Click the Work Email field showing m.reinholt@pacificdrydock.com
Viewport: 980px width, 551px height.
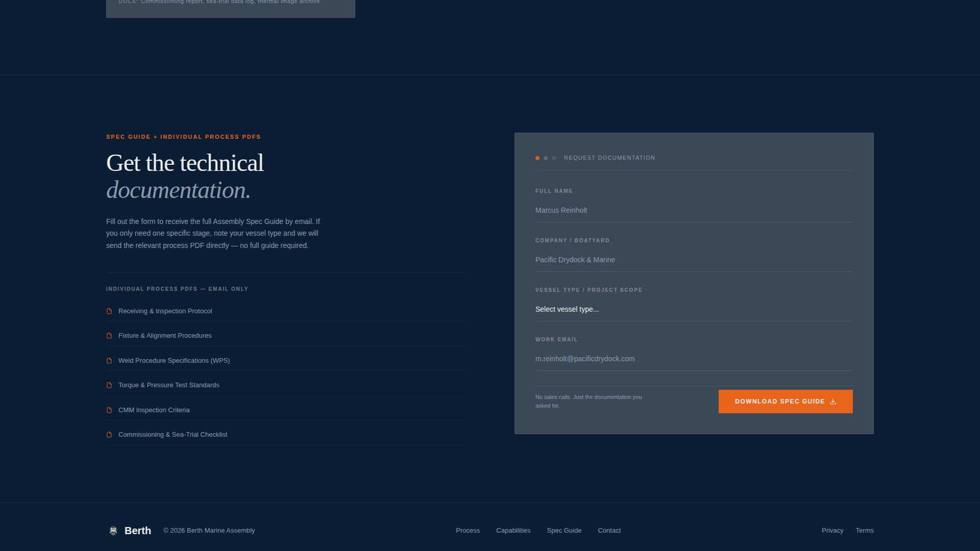click(x=694, y=359)
